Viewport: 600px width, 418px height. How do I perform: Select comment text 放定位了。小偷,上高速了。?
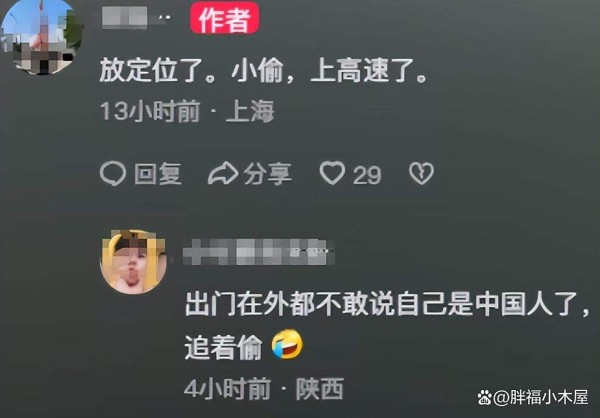click(263, 71)
